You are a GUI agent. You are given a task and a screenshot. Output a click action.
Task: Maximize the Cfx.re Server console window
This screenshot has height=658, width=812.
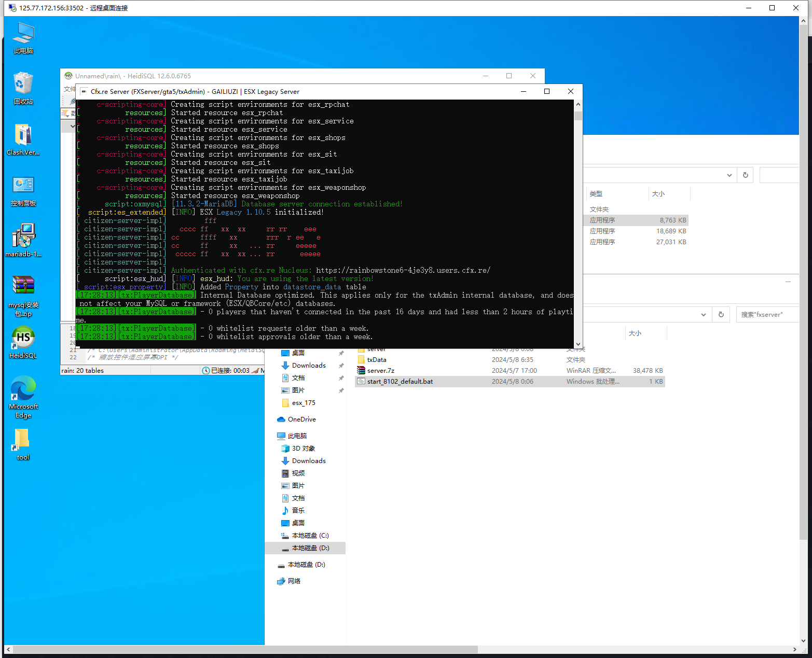click(x=546, y=91)
